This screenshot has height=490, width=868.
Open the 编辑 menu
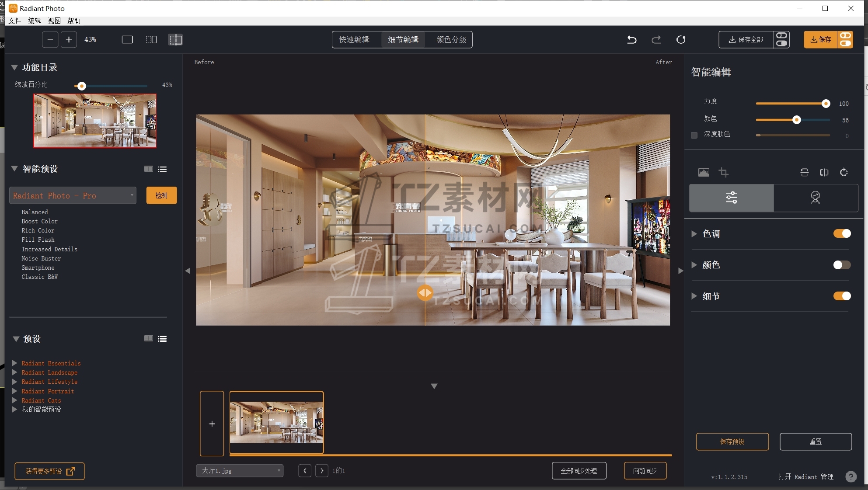pos(34,21)
